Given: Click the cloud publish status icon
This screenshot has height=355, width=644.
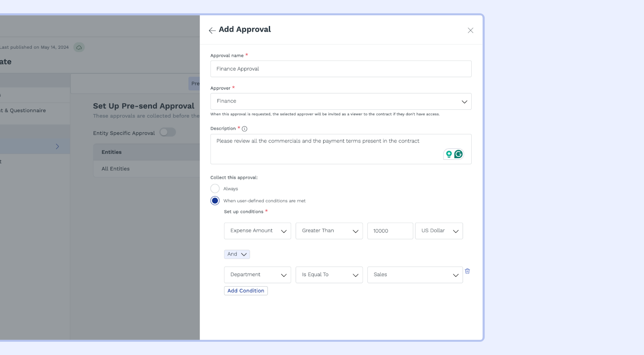Looking at the screenshot, I should tap(79, 47).
